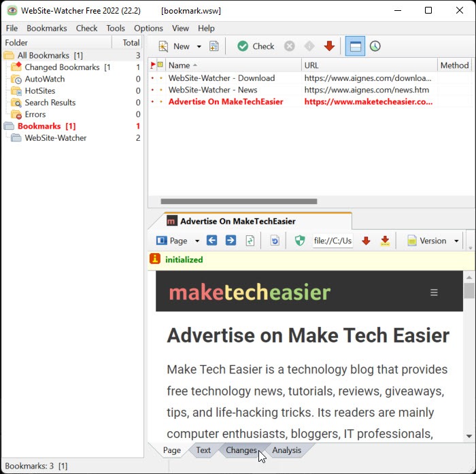Switch to the Text bottom tab
476x474 pixels.
(203, 450)
